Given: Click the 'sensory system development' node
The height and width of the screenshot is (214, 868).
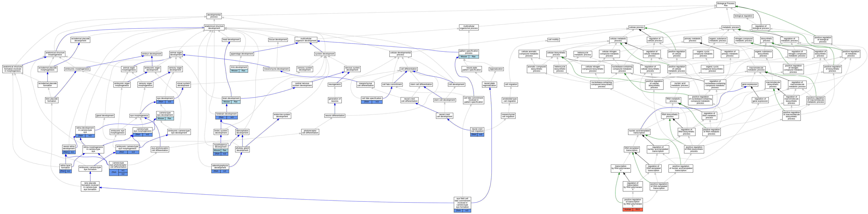Looking at the screenshot, I should pos(305,69).
